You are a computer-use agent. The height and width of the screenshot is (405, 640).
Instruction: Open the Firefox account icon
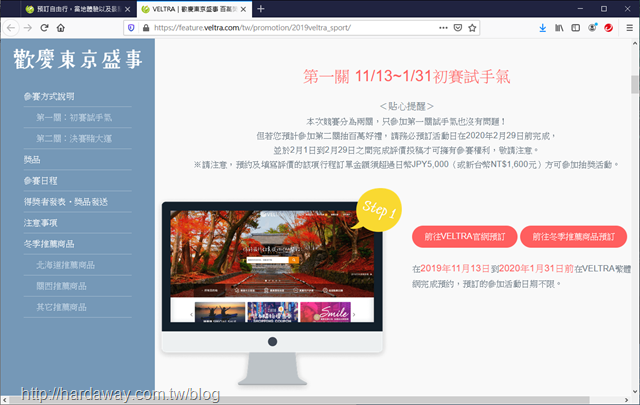[592, 27]
